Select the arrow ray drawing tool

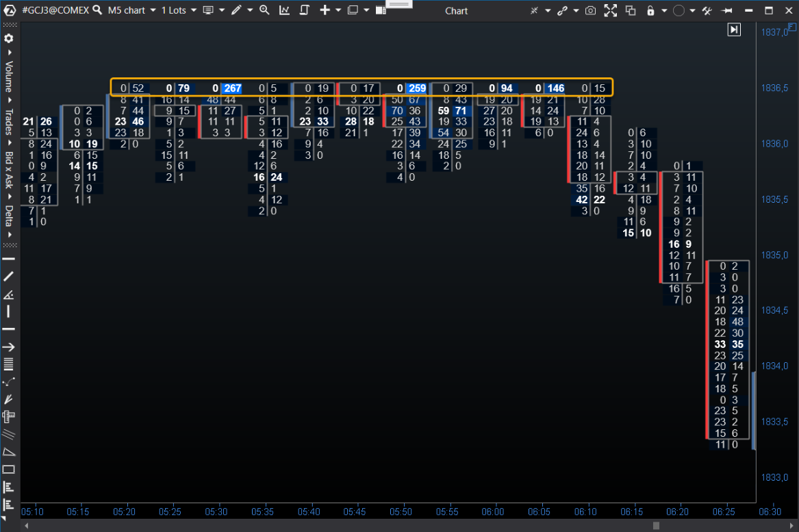(9, 347)
